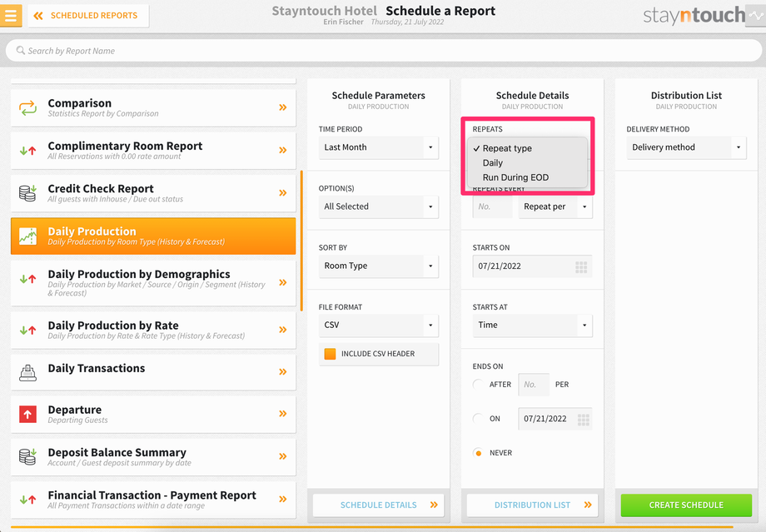Click the chevron on Deposit Balance Summary row
Viewport: 766px width, 532px height.
283,456
